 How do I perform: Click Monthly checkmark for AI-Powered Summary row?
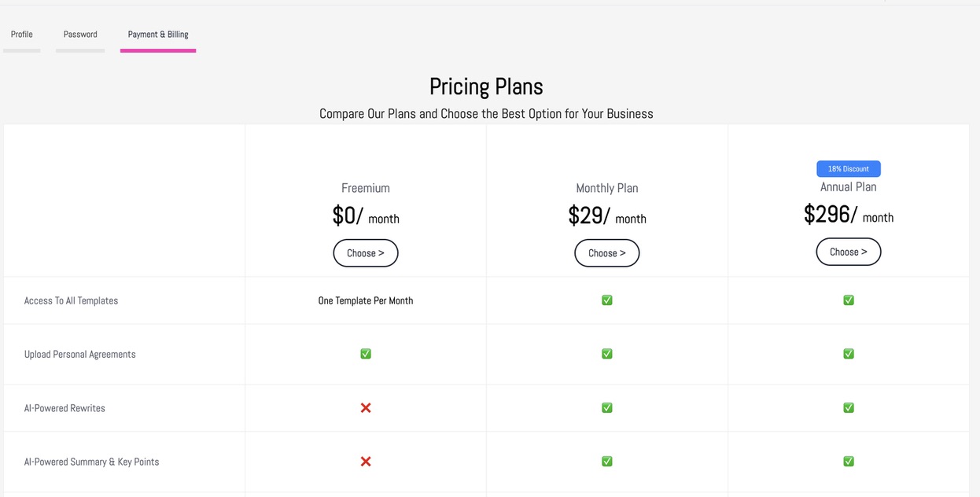click(606, 462)
